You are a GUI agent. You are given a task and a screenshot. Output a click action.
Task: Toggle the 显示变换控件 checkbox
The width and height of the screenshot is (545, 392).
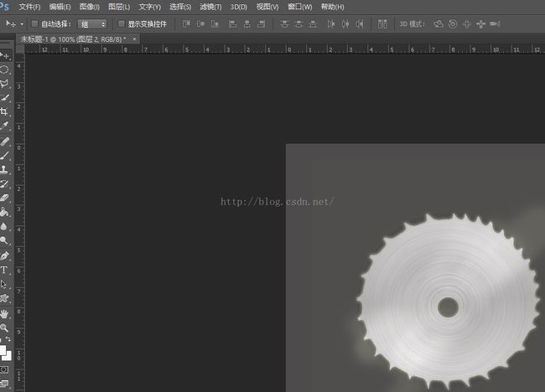point(122,24)
